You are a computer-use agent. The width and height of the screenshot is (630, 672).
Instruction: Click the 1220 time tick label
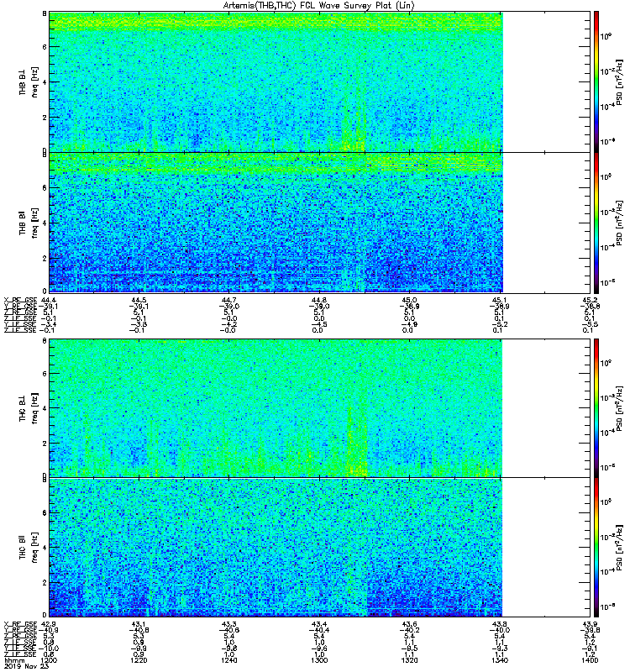pos(139,660)
